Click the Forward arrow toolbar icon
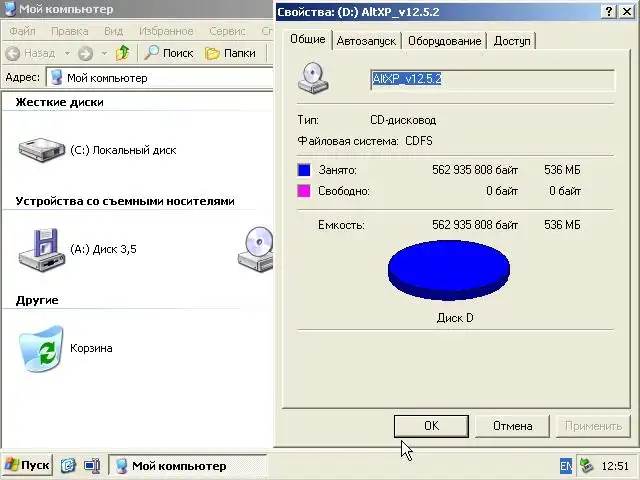 [85, 53]
